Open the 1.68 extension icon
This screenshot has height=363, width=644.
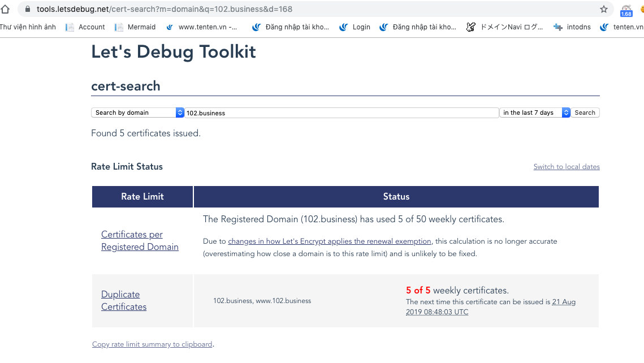click(626, 10)
